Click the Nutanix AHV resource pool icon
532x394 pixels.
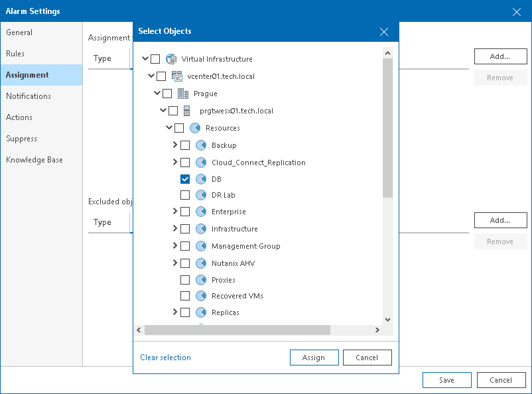click(201, 263)
